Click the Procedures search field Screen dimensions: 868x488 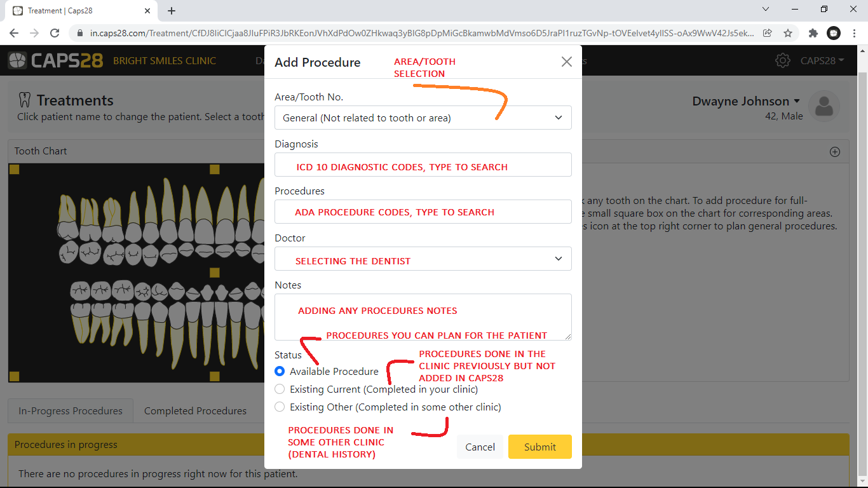423,212
